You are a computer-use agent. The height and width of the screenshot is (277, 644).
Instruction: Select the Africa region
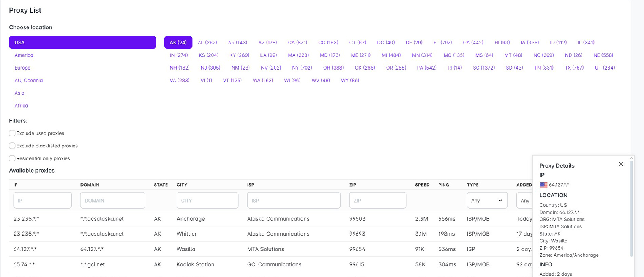[21, 105]
